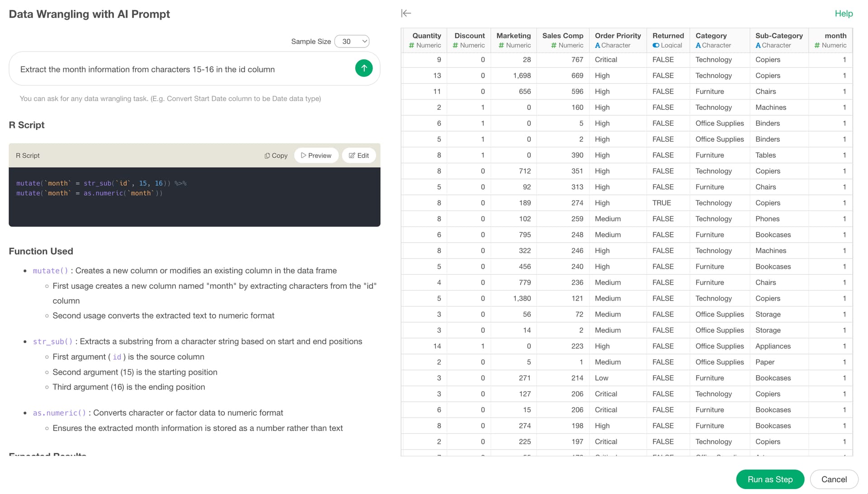The height and width of the screenshot is (494, 868).
Task: Cancel the data wrangling dialog
Action: pyautogui.click(x=834, y=479)
